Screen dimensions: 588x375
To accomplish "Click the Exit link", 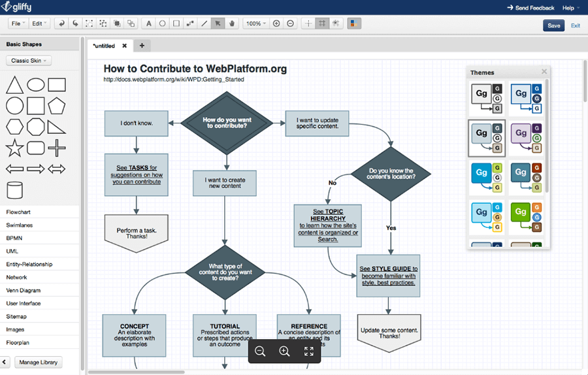I will coord(575,25).
